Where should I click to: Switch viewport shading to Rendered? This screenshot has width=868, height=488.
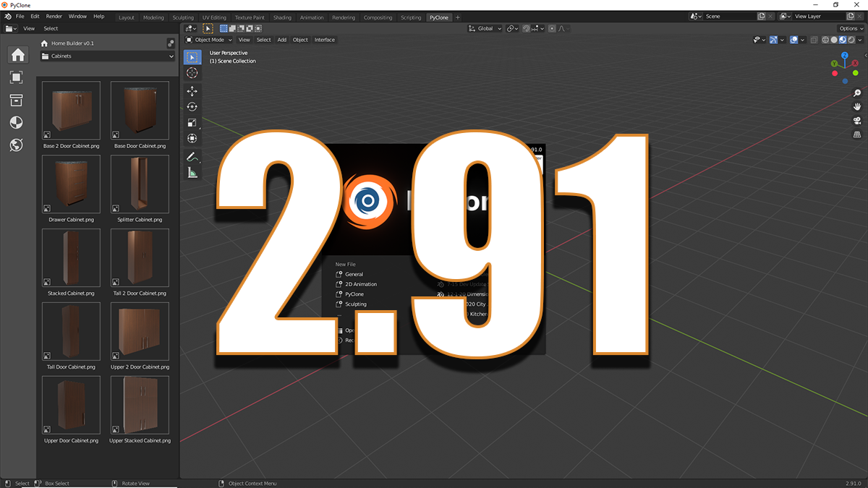click(x=851, y=40)
